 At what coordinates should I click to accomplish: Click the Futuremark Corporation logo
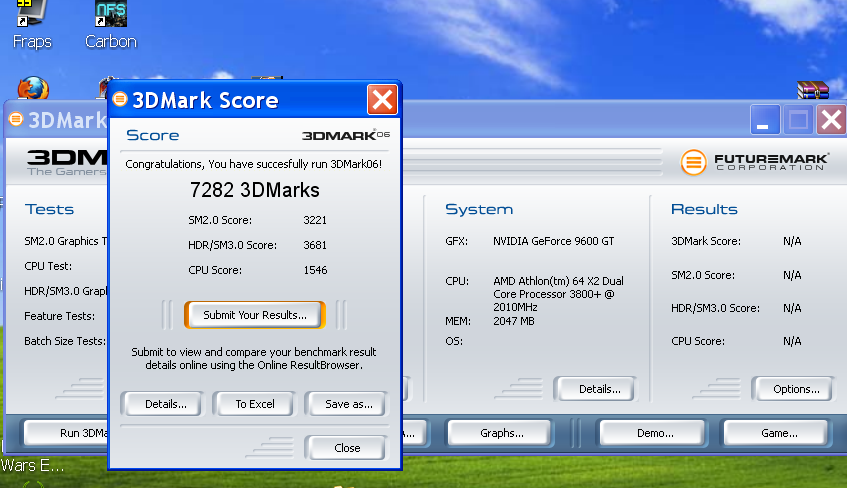click(x=754, y=162)
